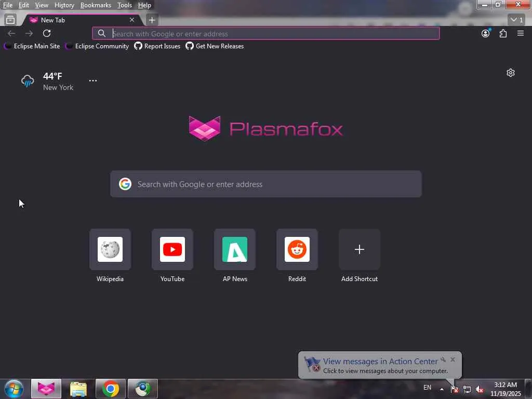The height and width of the screenshot is (399, 532).
Task: Click the Add Shortcut plus tile
Action: click(x=360, y=249)
